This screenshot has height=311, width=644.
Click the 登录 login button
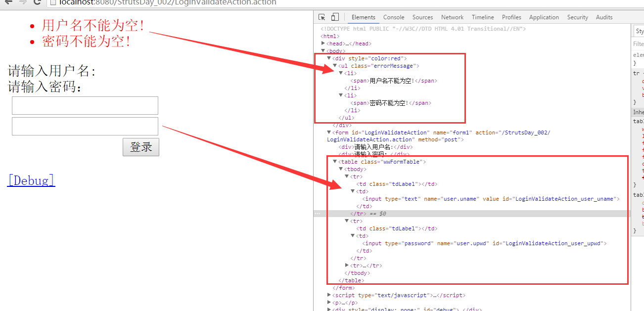click(141, 147)
